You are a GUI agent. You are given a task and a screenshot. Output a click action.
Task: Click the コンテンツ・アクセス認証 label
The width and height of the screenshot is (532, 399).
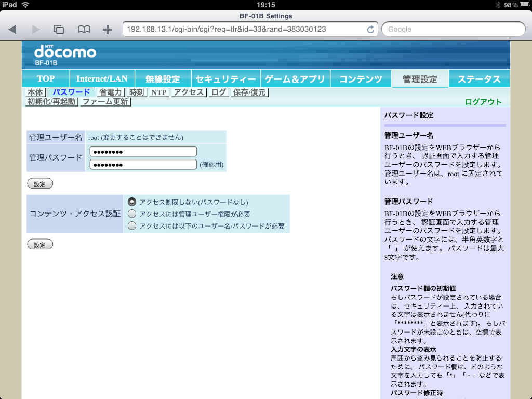[75, 214]
